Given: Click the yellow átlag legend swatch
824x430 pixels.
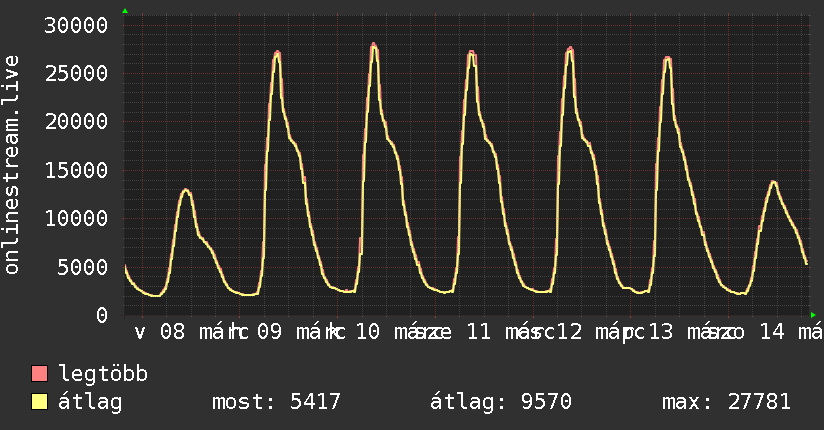Looking at the screenshot, I should coord(39,402).
